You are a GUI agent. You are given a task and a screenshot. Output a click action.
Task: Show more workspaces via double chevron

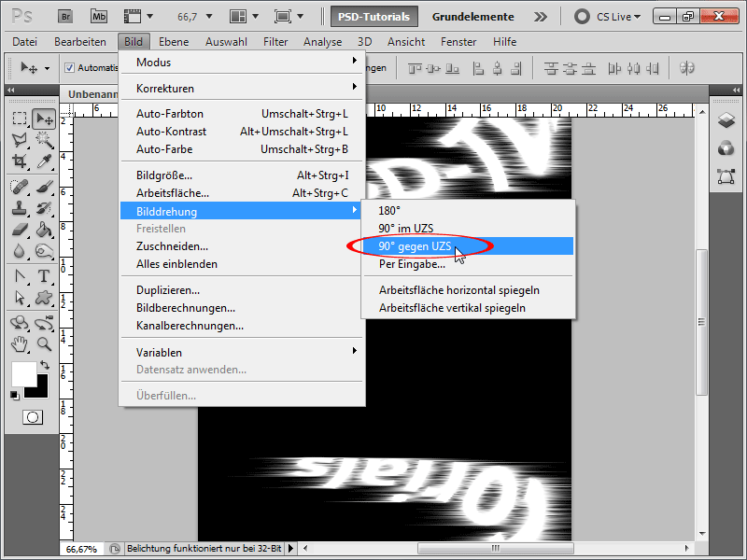[x=541, y=17]
